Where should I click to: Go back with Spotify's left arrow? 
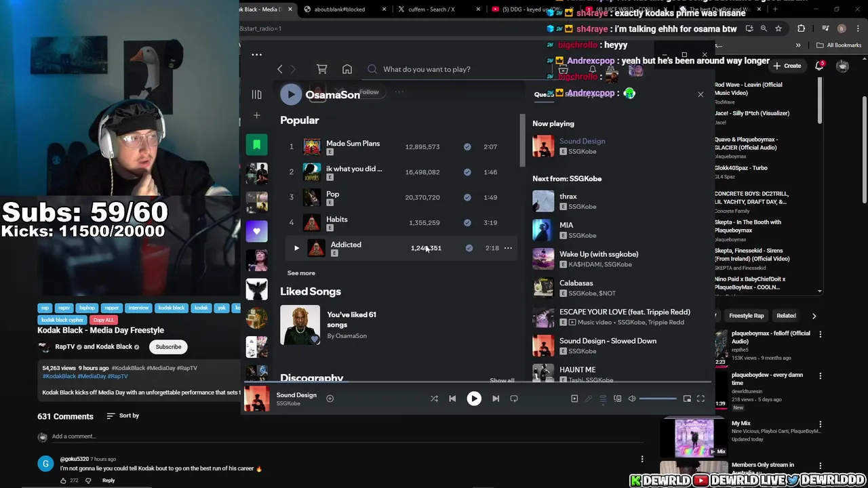click(279, 69)
